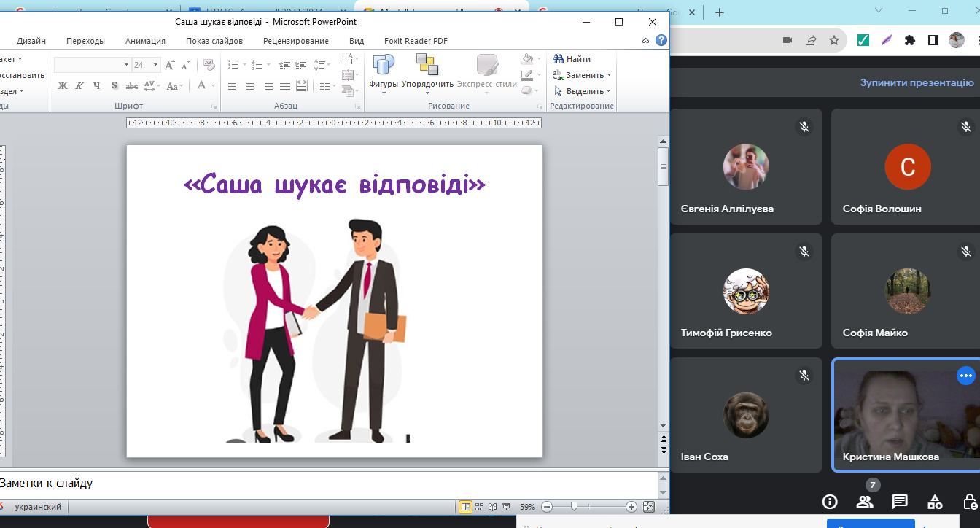Viewport: 980px width, 528px height.
Task: Open the Дизайн ribbon tab
Action: click(x=31, y=41)
